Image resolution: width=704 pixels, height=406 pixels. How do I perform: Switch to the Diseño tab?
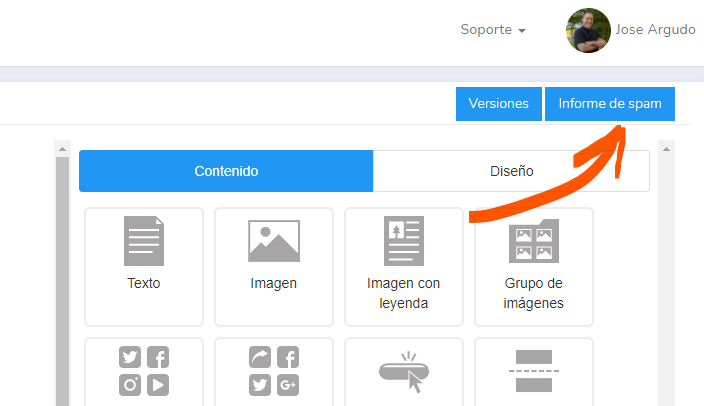click(511, 171)
